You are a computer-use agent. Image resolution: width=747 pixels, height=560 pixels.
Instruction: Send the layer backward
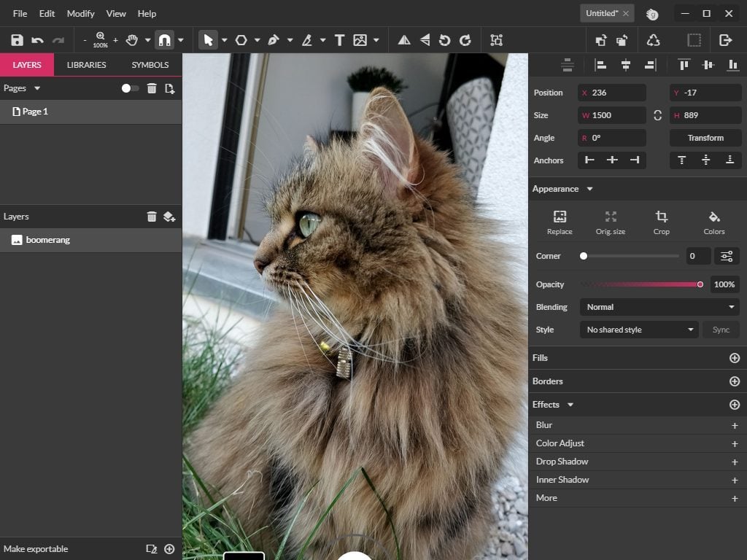click(622, 40)
